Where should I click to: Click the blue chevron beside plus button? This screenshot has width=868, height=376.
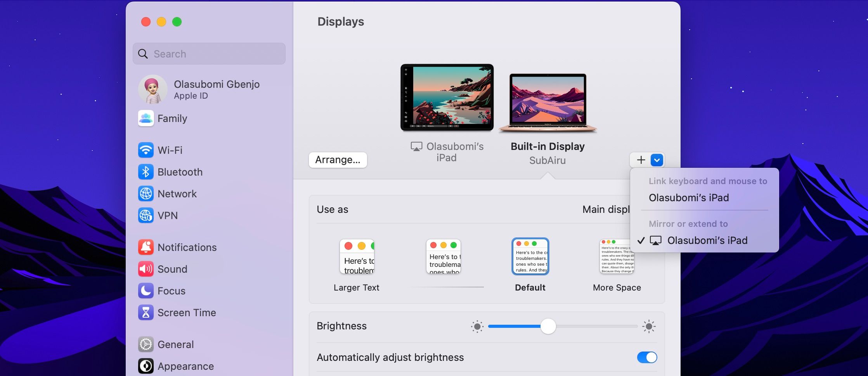point(657,160)
